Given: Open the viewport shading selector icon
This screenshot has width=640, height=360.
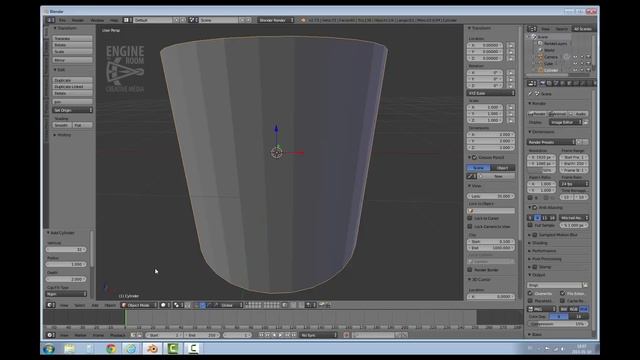Looking at the screenshot, I should tap(164, 305).
